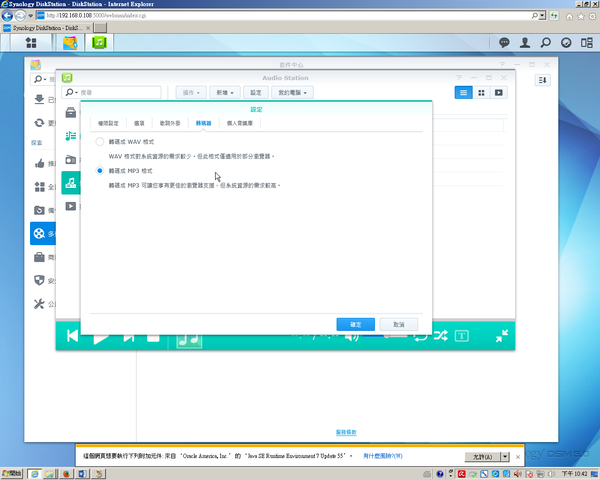Screen dimensions: 600x480
Task: Open the 個人音樂庫 tab
Action: click(x=240, y=122)
